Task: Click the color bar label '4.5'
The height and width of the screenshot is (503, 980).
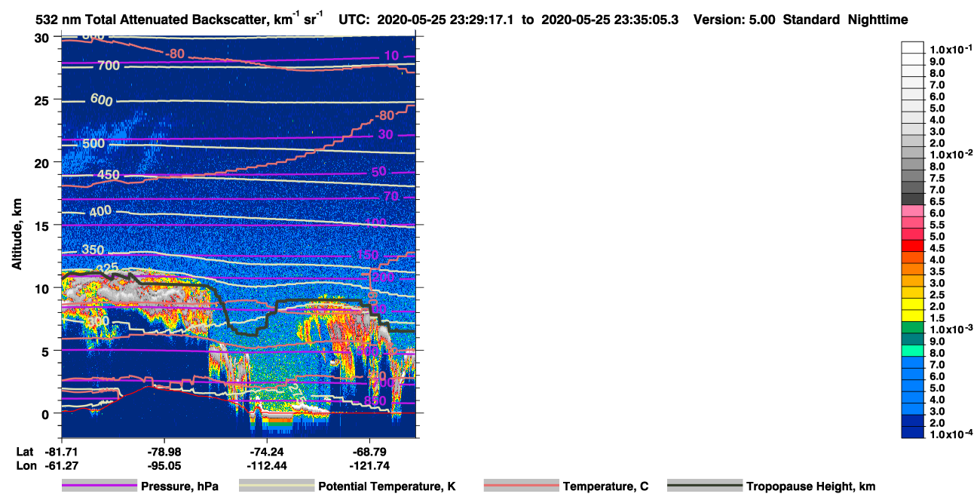Action: pos(939,248)
